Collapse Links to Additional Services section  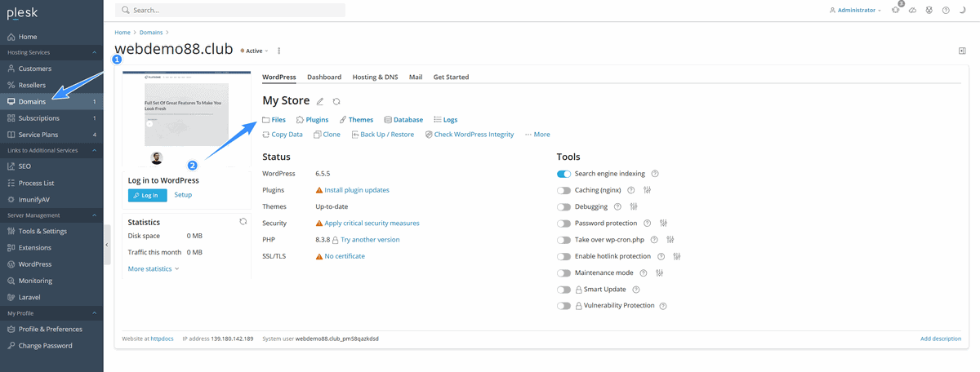pyautogui.click(x=94, y=150)
